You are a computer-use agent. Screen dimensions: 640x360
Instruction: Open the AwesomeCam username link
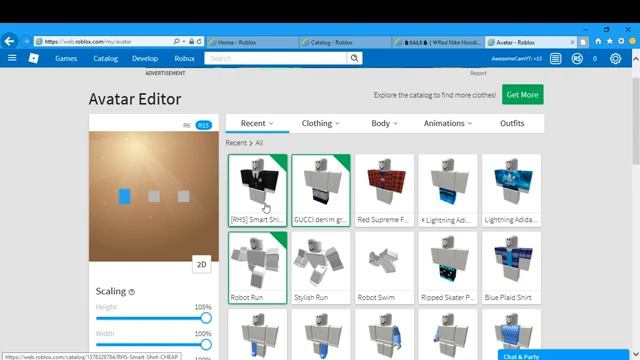pos(516,59)
